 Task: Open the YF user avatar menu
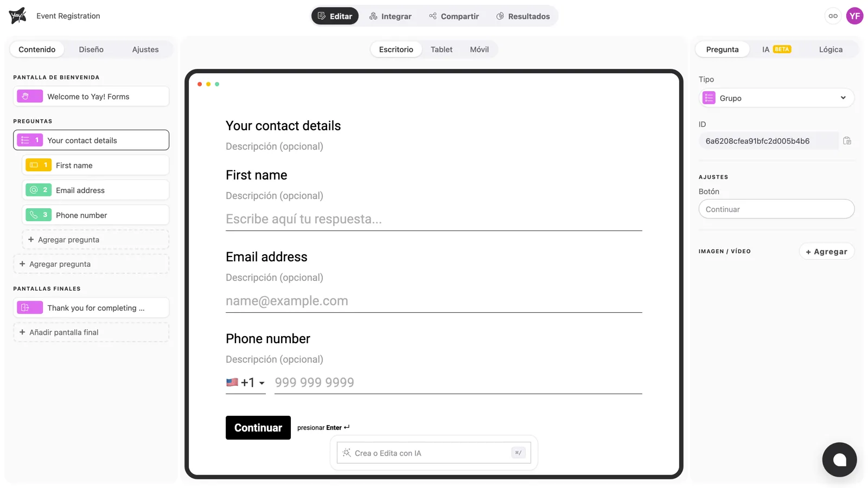(x=855, y=16)
